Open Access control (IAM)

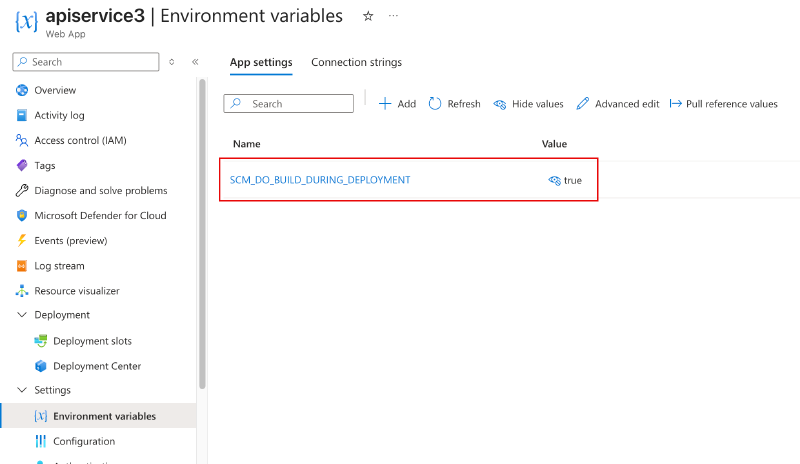coord(80,140)
